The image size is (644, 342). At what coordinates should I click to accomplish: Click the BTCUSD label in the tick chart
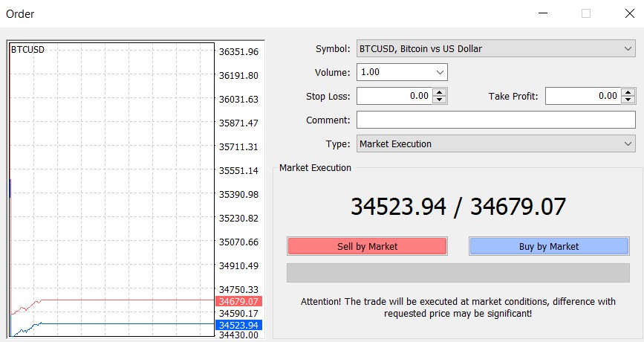27,50
